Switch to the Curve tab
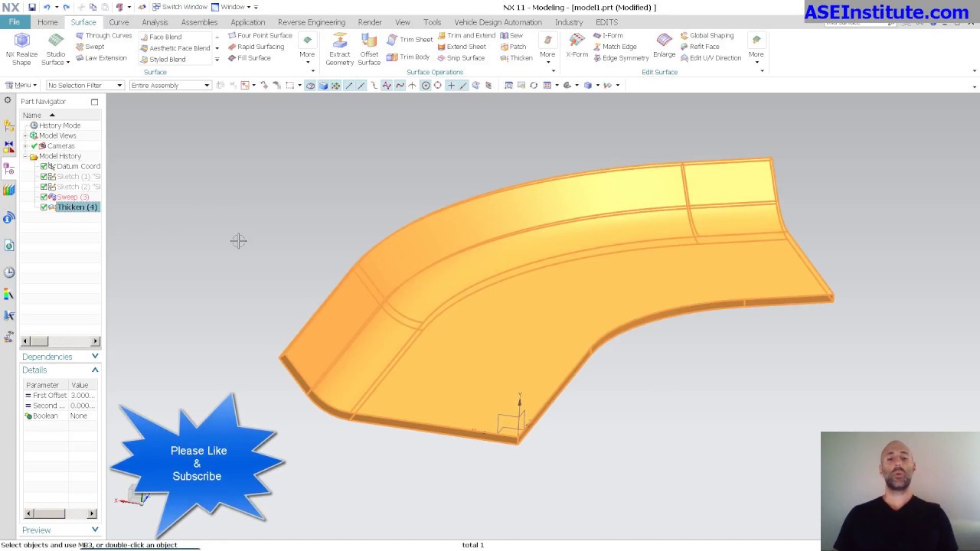The height and width of the screenshot is (551, 980). point(119,22)
